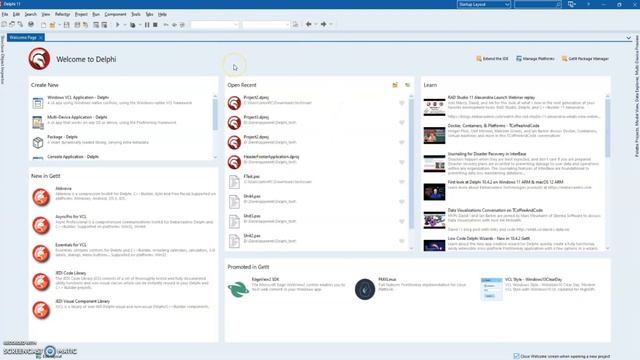Click the Pause icon in the toolbar
This screenshot has height=360, width=640.
click(147, 24)
